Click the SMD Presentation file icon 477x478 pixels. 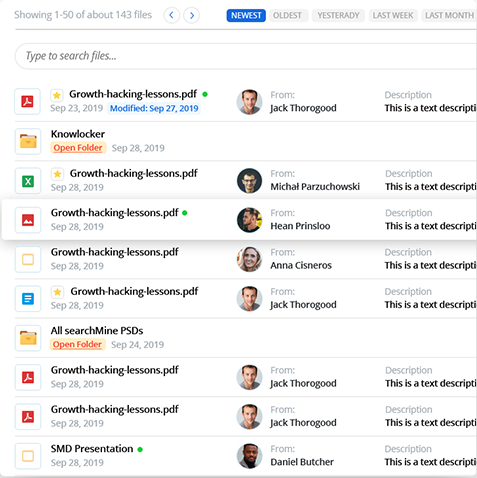pos(28,456)
